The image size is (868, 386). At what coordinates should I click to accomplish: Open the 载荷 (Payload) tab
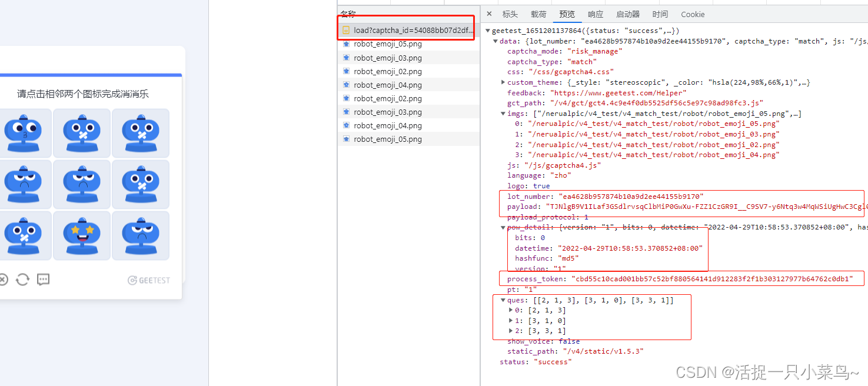[x=538, y=14]
